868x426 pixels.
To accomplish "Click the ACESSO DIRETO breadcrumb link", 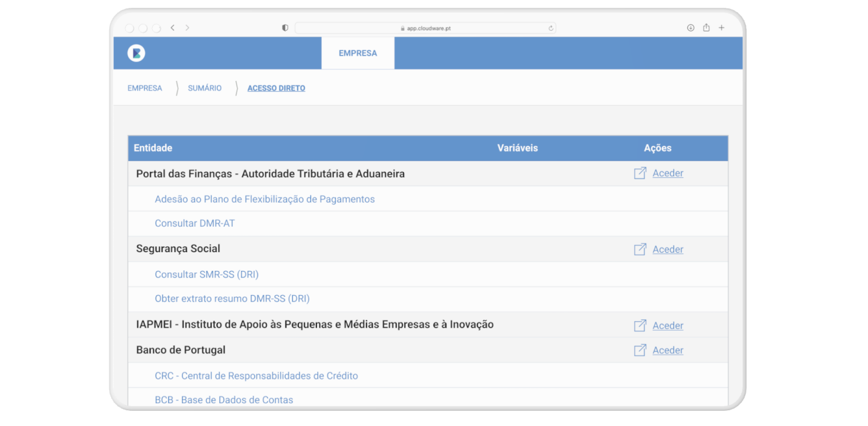I will tap(276, 88).
